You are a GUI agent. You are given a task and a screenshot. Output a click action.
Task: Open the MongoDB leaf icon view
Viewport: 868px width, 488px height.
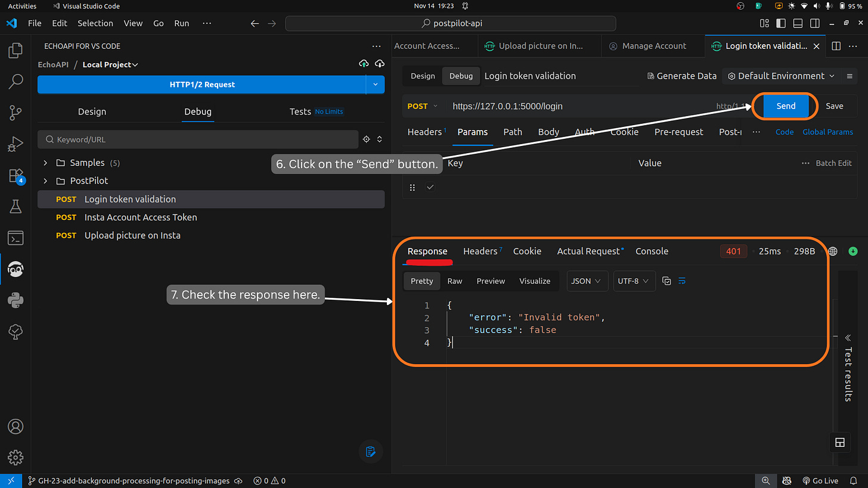[x=15, y=332]
